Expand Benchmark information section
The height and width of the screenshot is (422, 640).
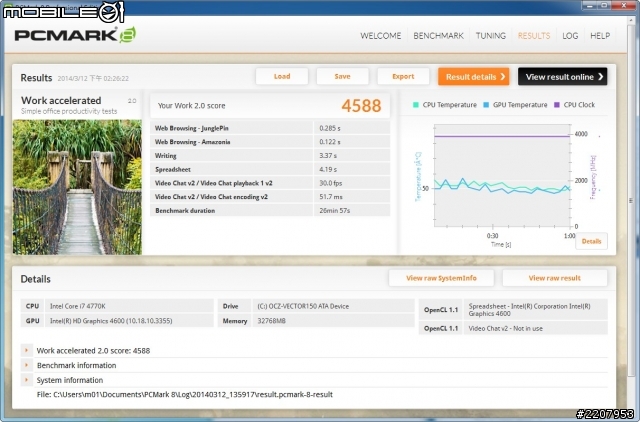point(26,365)
